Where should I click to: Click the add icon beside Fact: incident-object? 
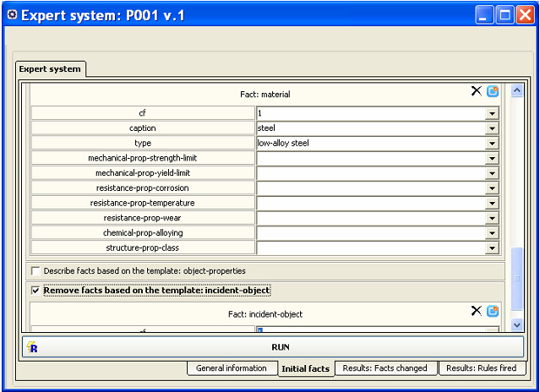pos(493,311)
